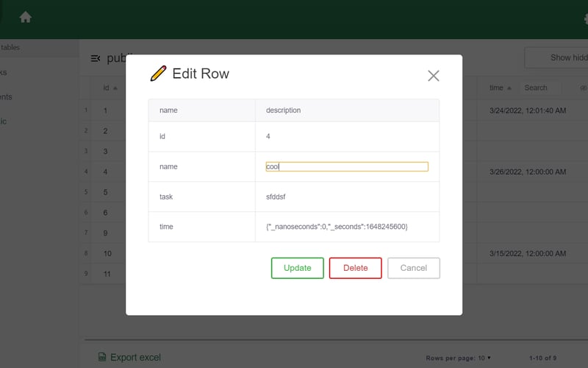Click time cell 3/15/2022, 12:00:00 AM

pyautogui.click(x=528, y=253)
